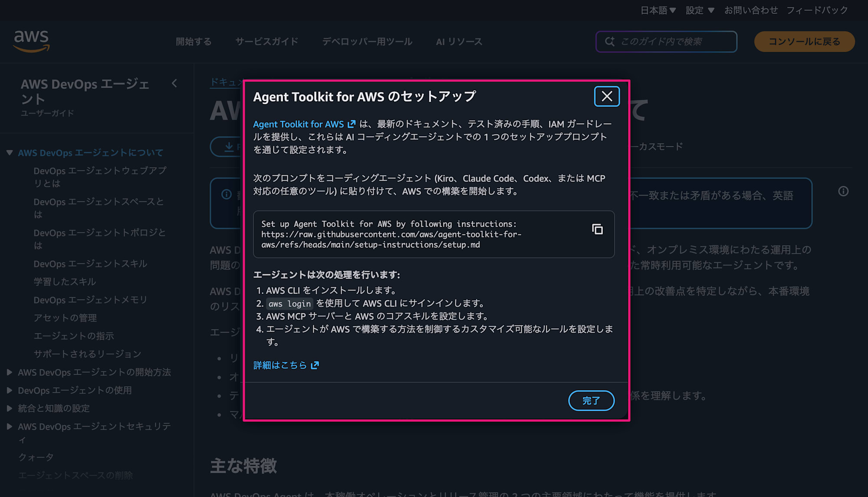868x497 pixels.
Task: Click the info icon at right edge
Action: (843, 191)
